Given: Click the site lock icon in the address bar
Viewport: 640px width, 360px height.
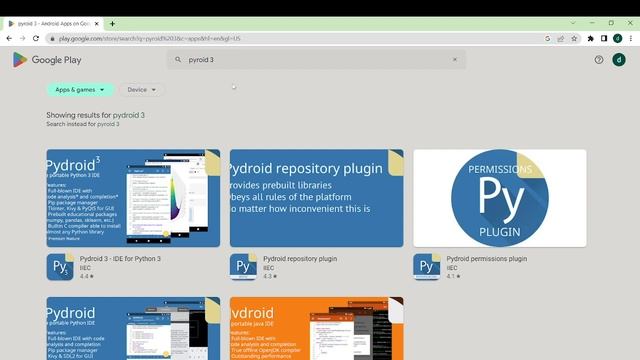Looking at the screenshot, I should click(52, 38).
